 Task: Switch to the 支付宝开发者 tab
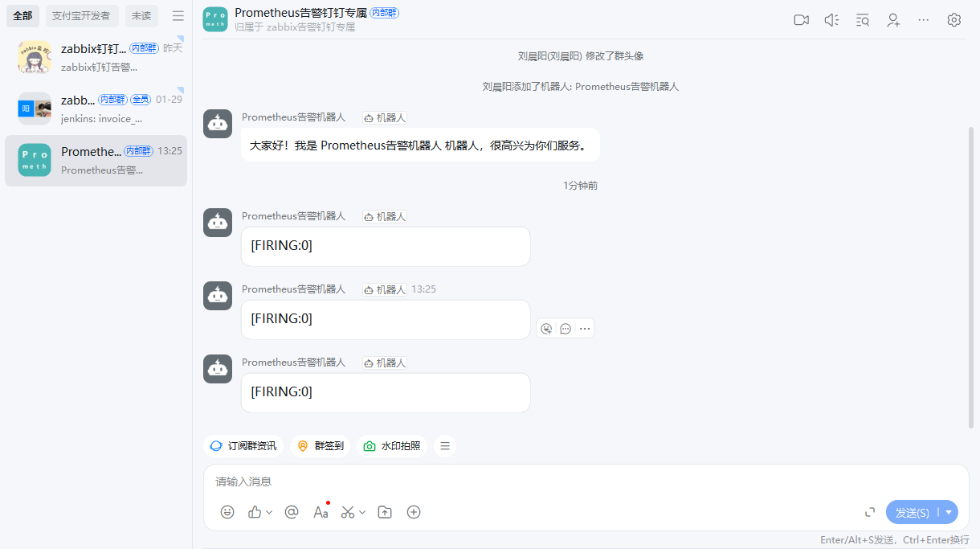tap(81, 16)
